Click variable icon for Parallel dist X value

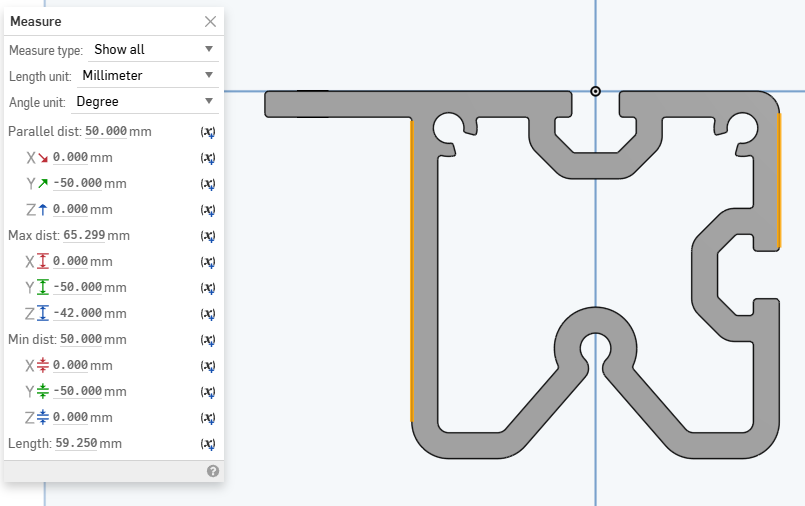point(208,158)
